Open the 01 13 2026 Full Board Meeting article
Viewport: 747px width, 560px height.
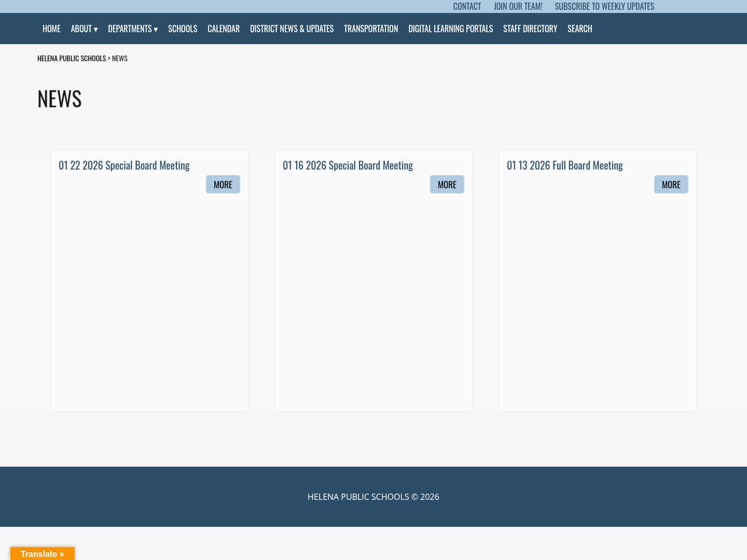coord(565,165)
